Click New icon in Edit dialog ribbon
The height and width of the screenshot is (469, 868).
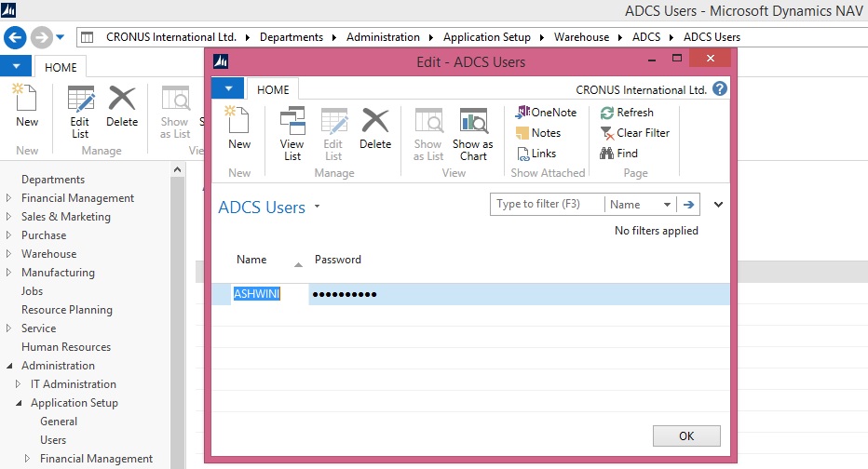239,128
